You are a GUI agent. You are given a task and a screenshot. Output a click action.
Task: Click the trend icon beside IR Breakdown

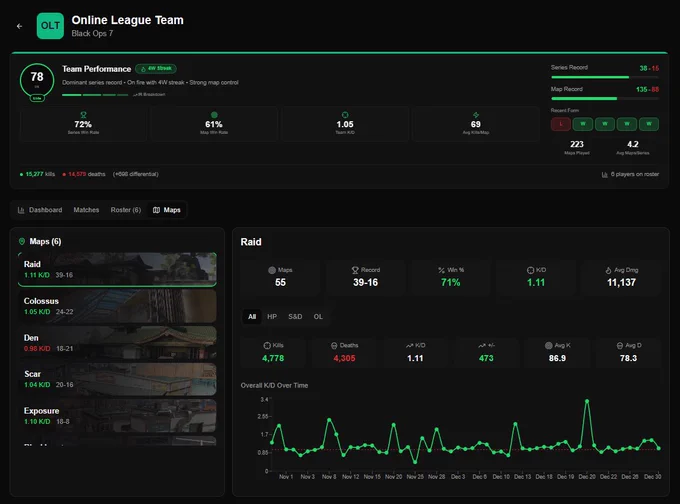coord(135,94)
